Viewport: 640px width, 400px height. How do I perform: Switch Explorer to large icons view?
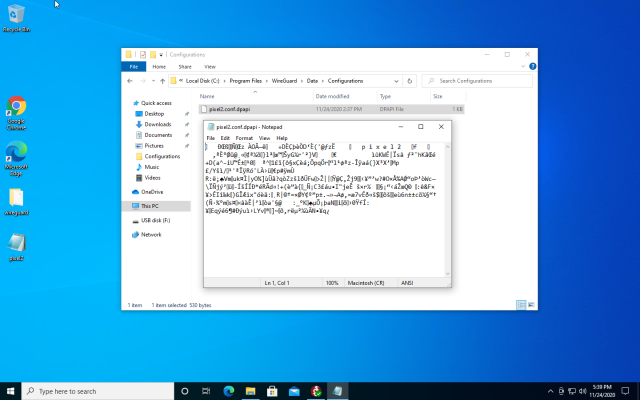531,304
